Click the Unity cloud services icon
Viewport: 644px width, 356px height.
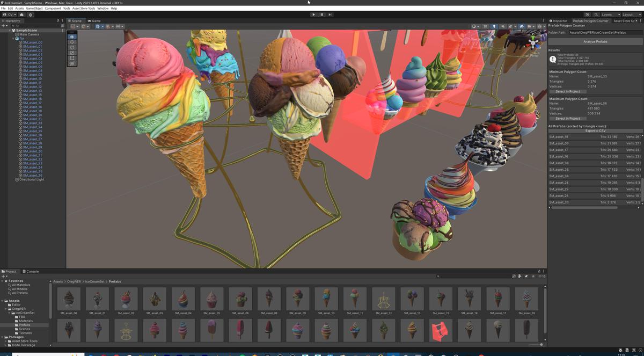587,14
